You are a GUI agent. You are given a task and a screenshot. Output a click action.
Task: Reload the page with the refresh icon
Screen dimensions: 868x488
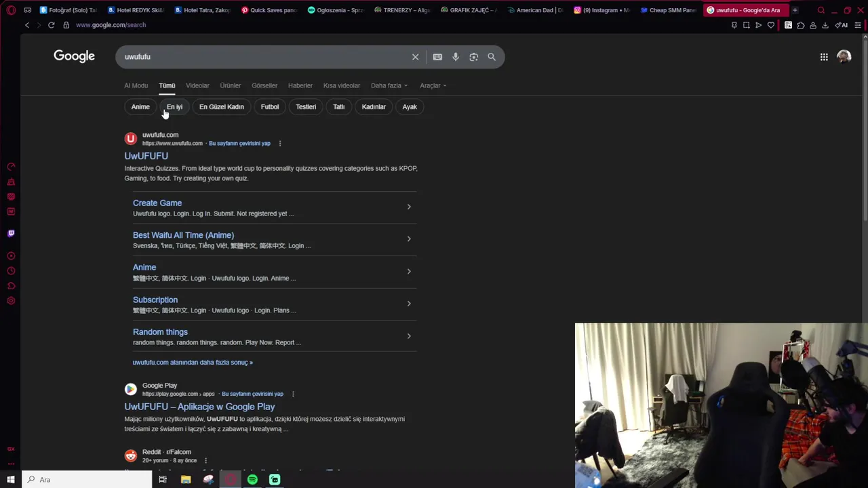51,25
